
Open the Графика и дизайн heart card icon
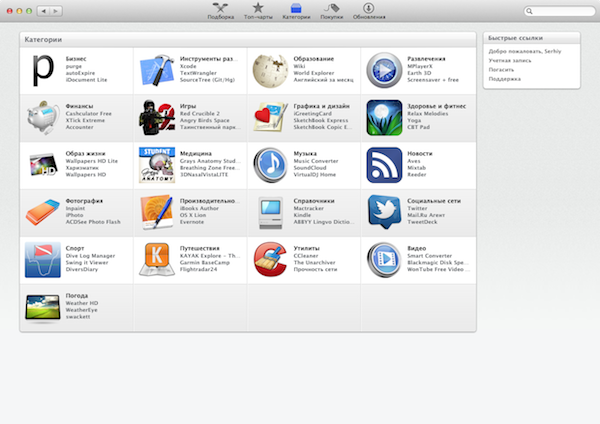(271, 117)
